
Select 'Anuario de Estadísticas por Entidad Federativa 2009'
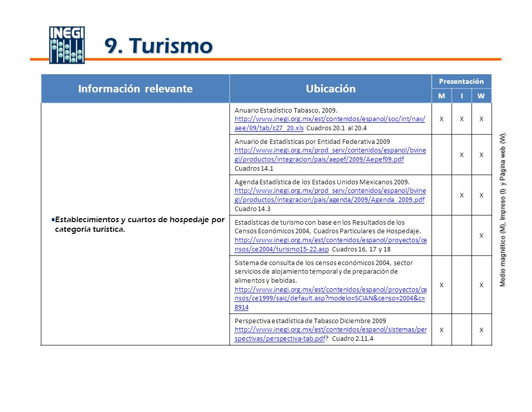point(312,141)
